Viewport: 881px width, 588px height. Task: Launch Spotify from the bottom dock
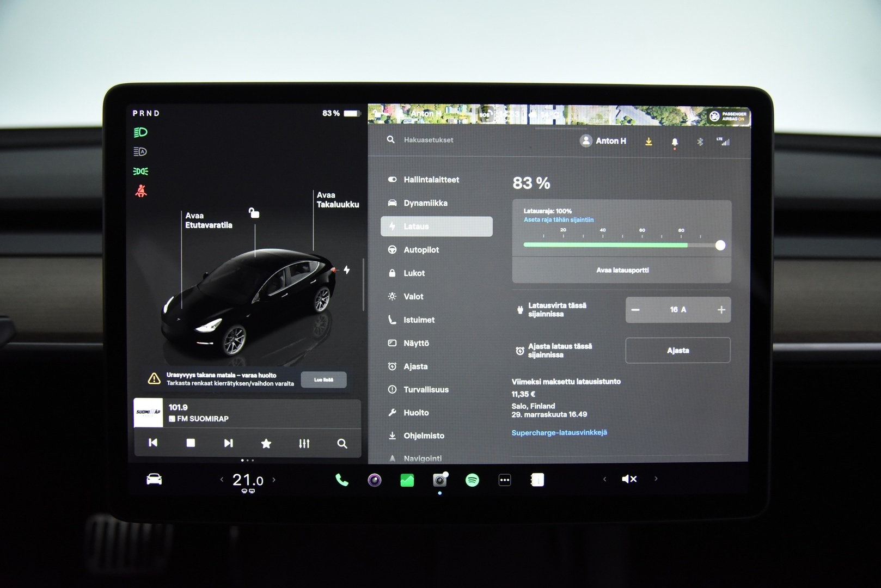pyautogui.click(x=472, y=480)
